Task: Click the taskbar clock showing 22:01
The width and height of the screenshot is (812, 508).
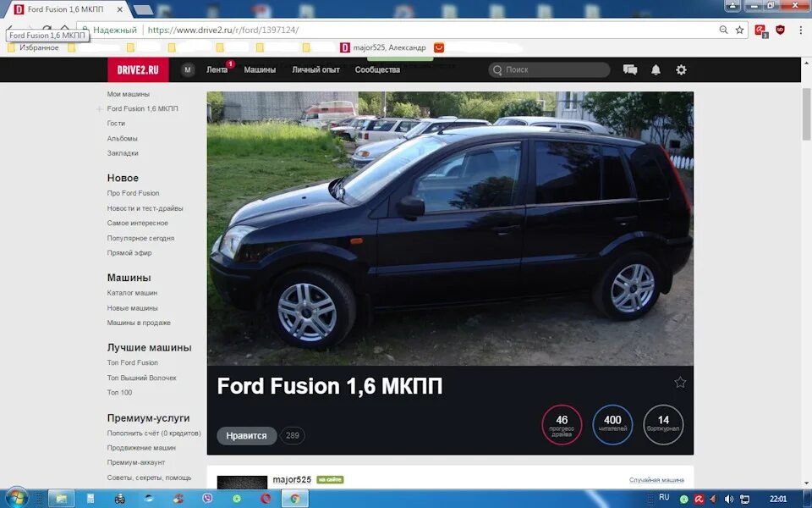Action: (x=778, y=499)
